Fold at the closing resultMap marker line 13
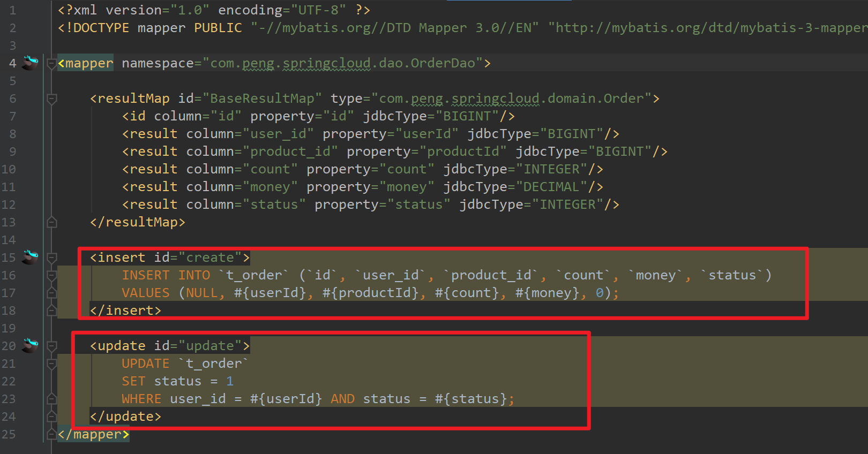The width and height of the screenshot is (868, 454). 52,222
